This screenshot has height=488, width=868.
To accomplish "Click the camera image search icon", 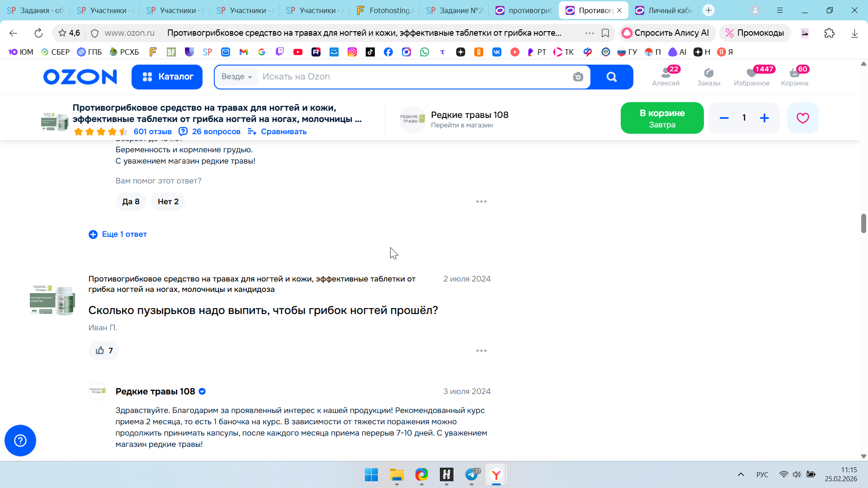I will click(578, 77).
